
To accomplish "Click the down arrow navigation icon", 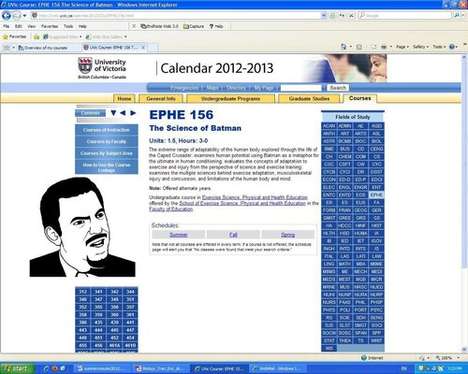I will point(113,113).
